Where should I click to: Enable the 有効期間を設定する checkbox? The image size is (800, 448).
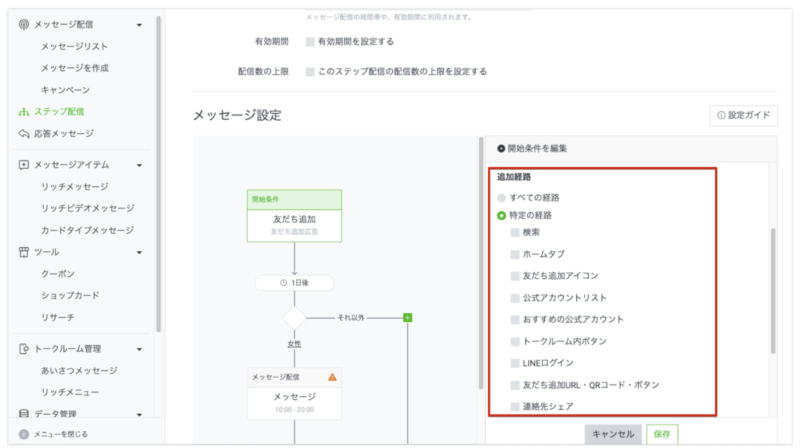pos(310,42)
